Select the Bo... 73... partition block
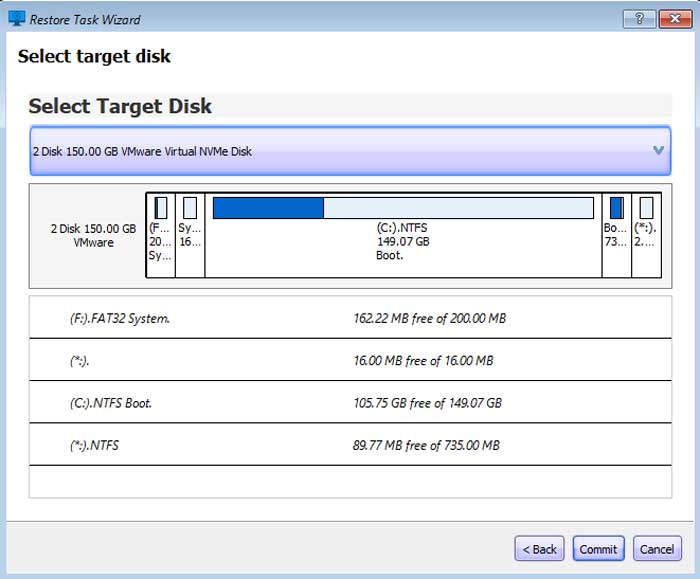700x579 pixels. 617,235
